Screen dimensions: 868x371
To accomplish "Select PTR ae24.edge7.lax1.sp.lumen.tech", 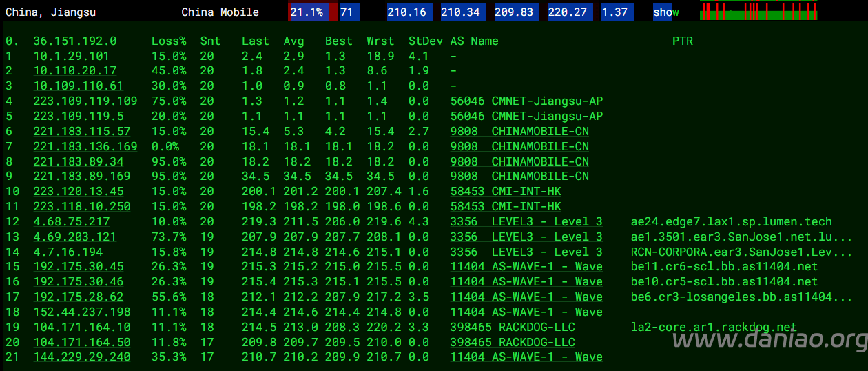I will [732, 222].
